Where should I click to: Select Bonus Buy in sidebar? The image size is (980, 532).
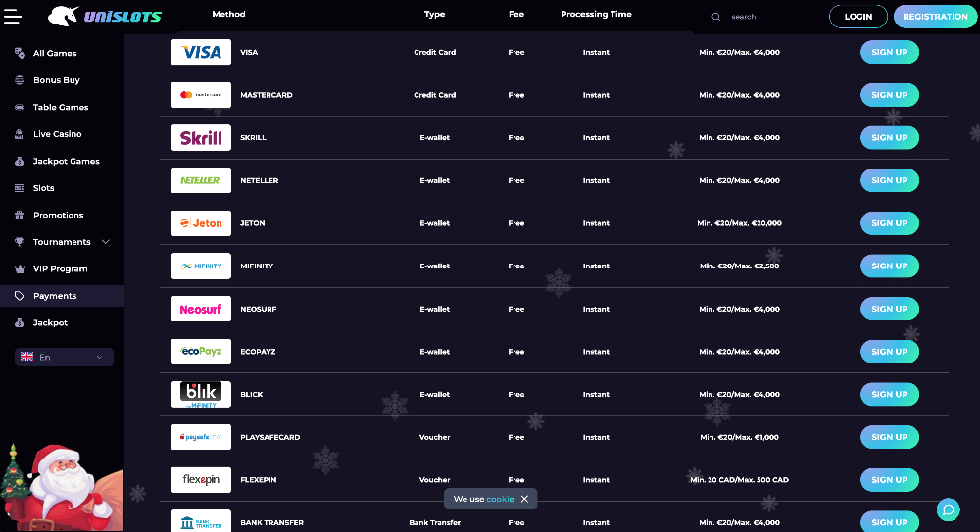56,80
